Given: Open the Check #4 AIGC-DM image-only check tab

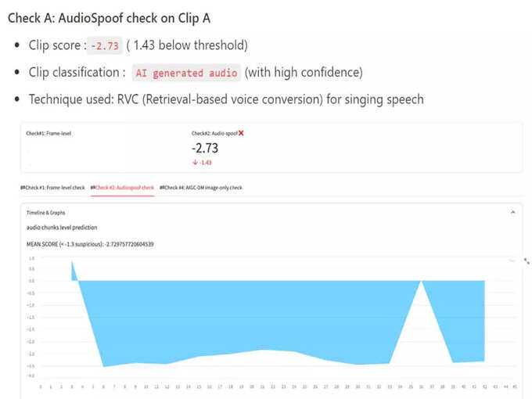Looking at the screenshot, I should point(201,188).
